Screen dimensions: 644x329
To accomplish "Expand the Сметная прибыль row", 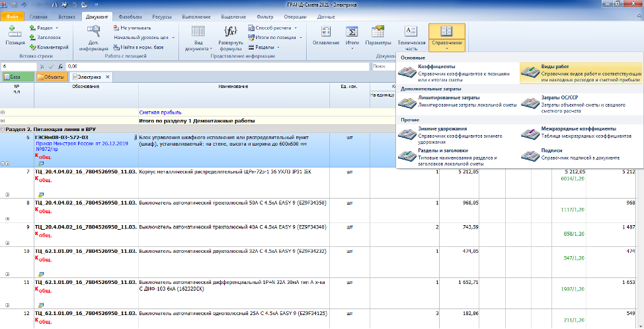I will click(3, 113).
